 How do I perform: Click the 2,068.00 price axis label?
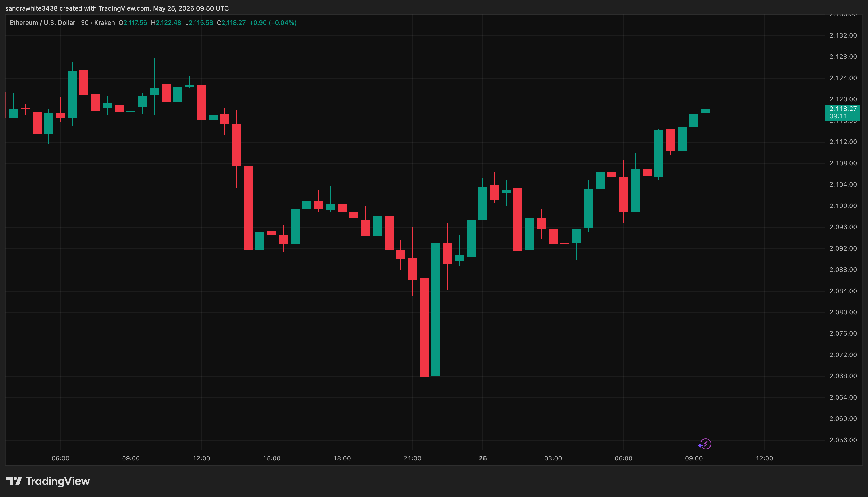click(843, 376)
